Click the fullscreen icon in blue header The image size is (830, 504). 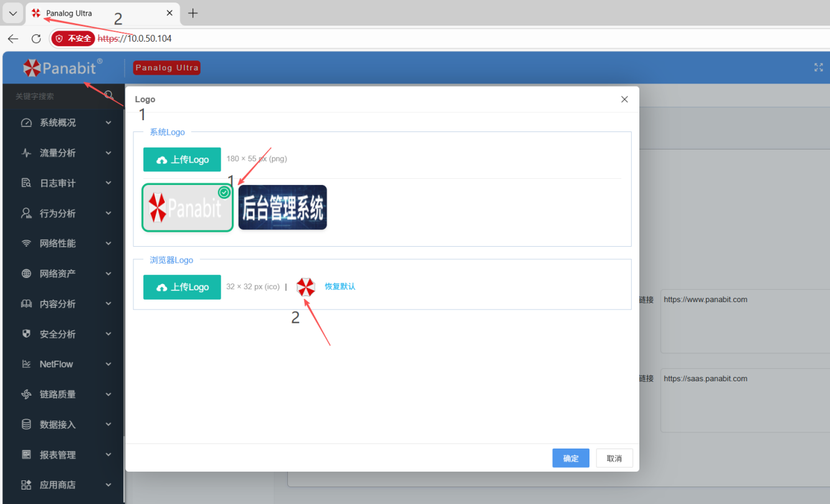click(819, 67)
